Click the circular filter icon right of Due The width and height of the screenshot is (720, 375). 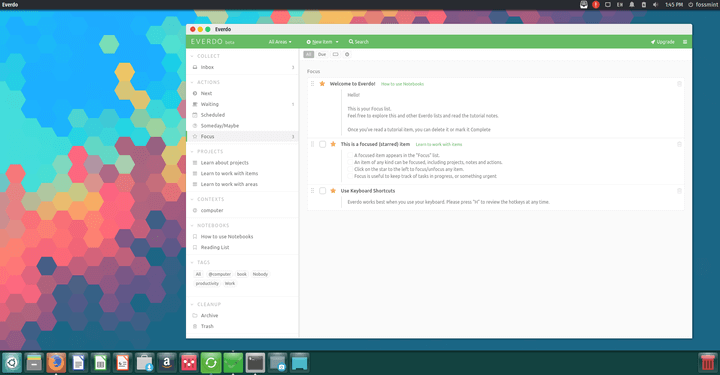(x=347, y=54)
